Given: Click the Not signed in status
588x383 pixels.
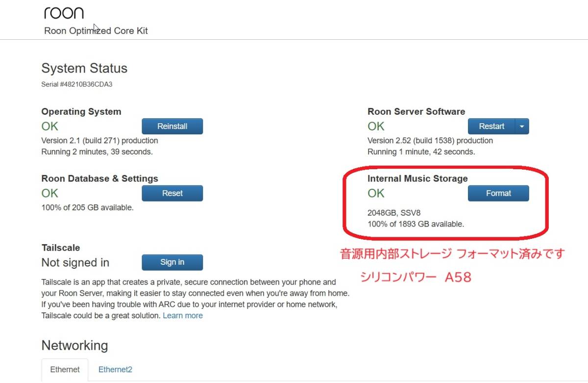Looking at the screenshot, I should tap(75, 263).
